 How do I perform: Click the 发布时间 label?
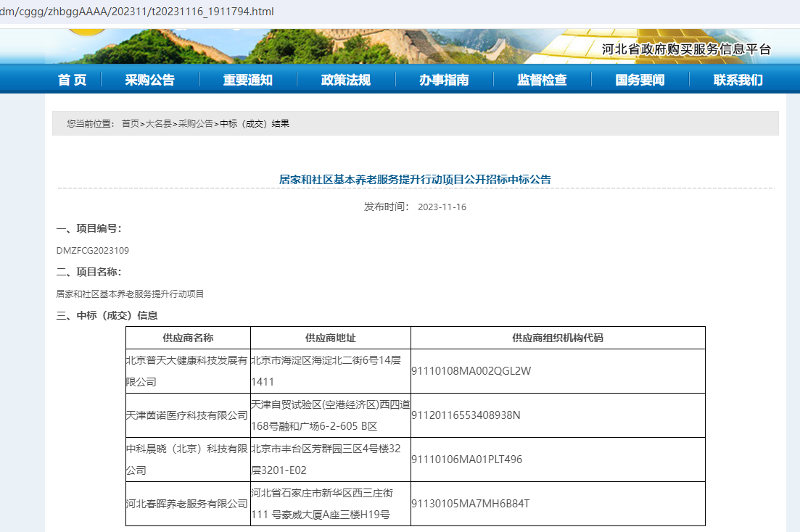[x=386, y=207]
